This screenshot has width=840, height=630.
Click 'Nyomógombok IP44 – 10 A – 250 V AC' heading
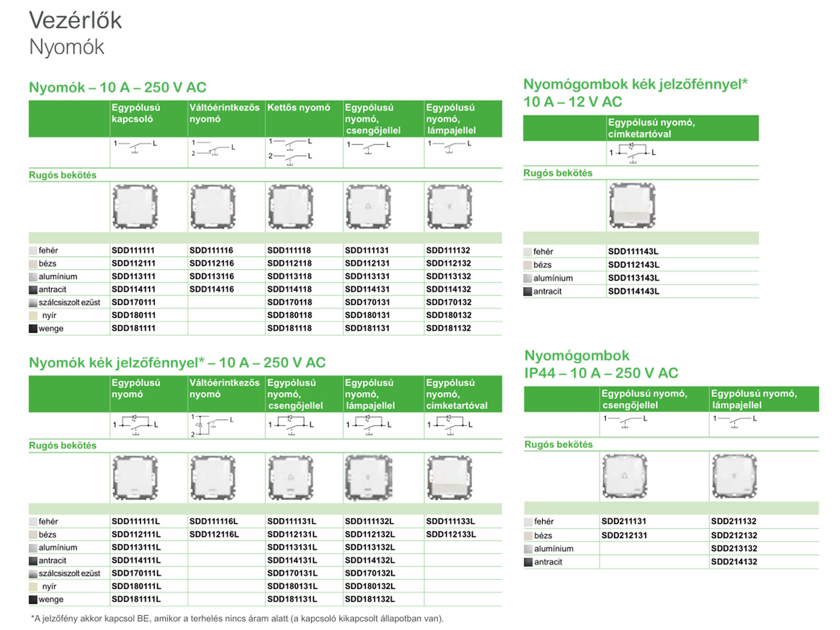tap(601, 364)
